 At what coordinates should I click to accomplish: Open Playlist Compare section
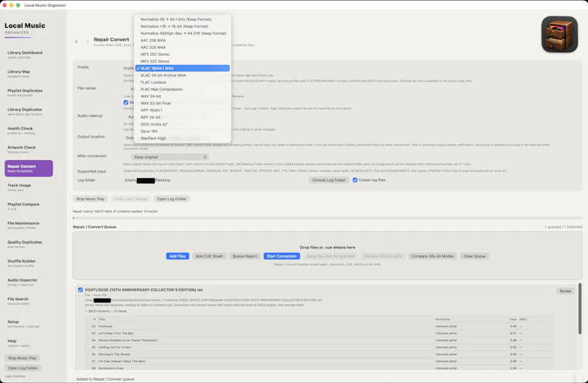pos(29,207)
